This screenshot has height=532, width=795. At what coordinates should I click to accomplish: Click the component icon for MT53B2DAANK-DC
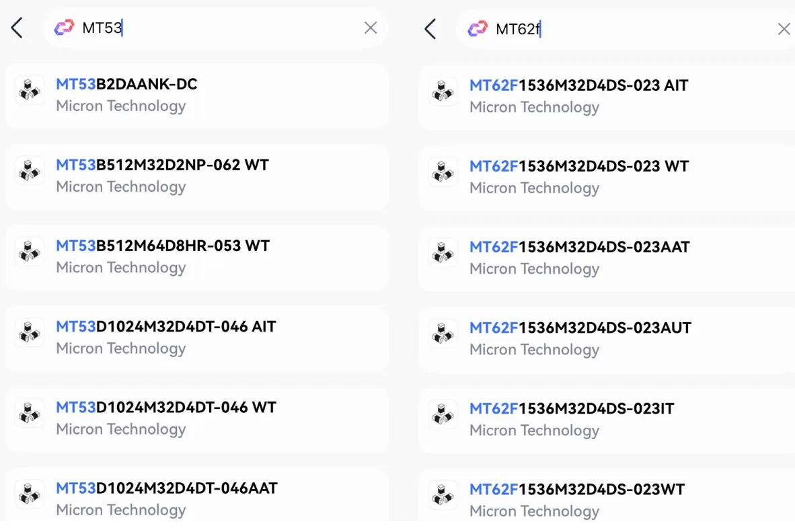30,89
